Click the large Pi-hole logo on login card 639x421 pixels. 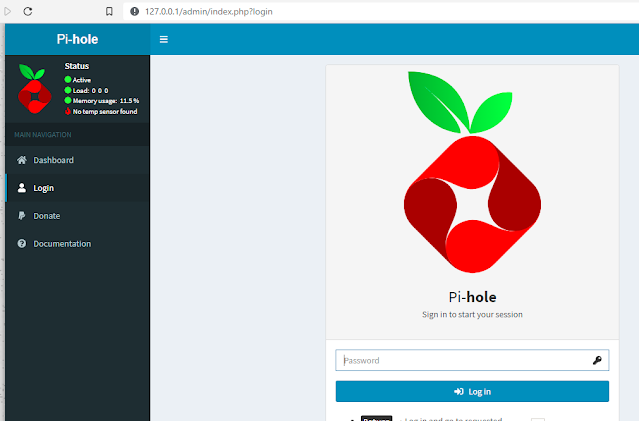pos(472,172)
